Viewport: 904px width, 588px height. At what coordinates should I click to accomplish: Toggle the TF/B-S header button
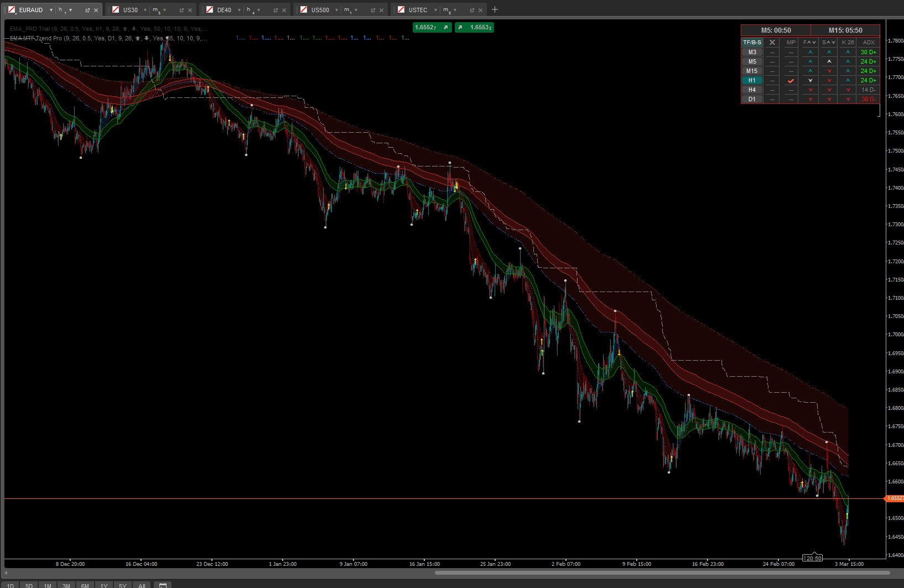click(x=752, y=42)
